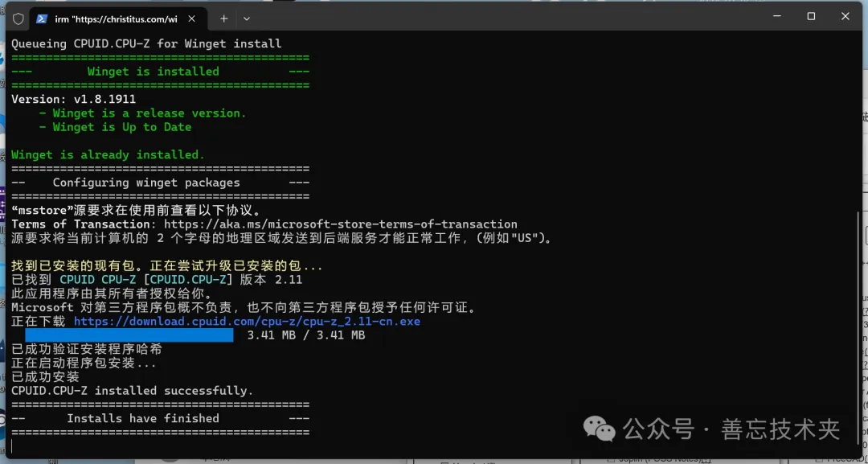
Task: Click the '3.41 MB / 3.41 MB' size text
Action: click(306, 335)
